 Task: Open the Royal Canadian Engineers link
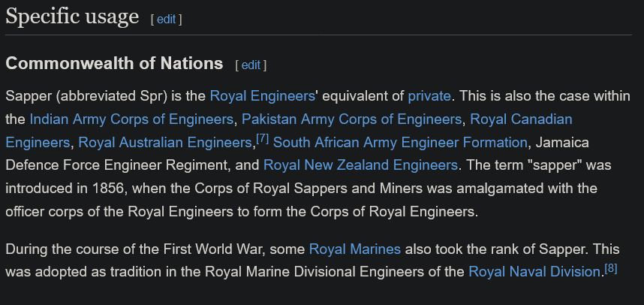pos(521,119)
